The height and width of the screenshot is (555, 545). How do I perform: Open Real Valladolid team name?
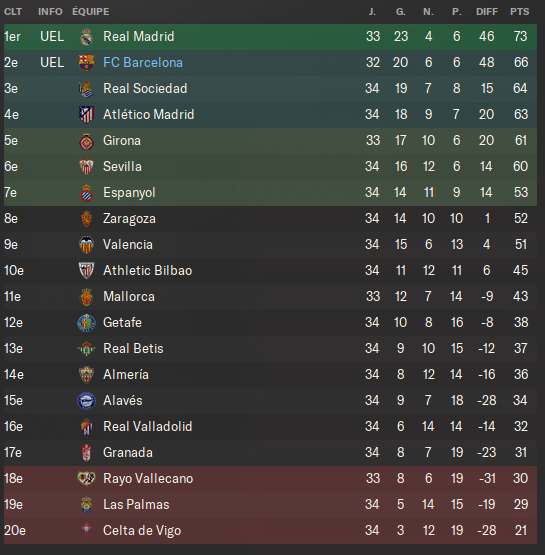click(148, 427)
